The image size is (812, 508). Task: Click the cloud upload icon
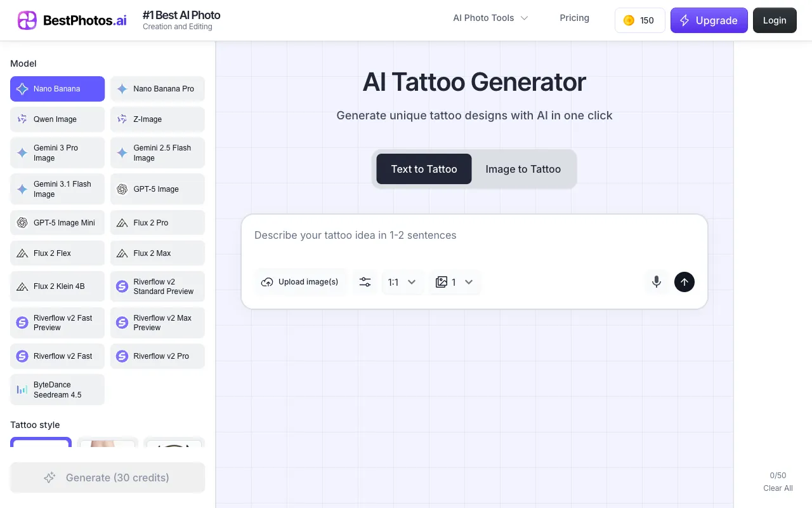tap(267, 282)
